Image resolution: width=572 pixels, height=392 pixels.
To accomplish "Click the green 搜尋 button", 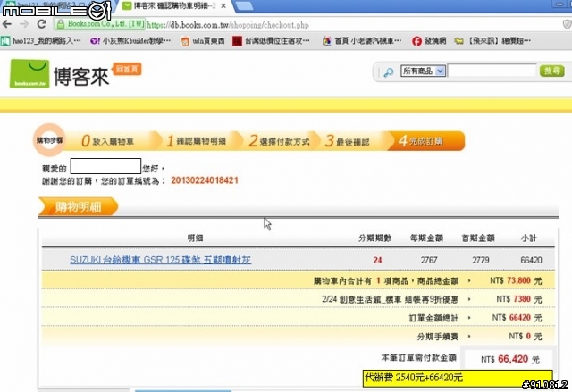I will (552, 71).
